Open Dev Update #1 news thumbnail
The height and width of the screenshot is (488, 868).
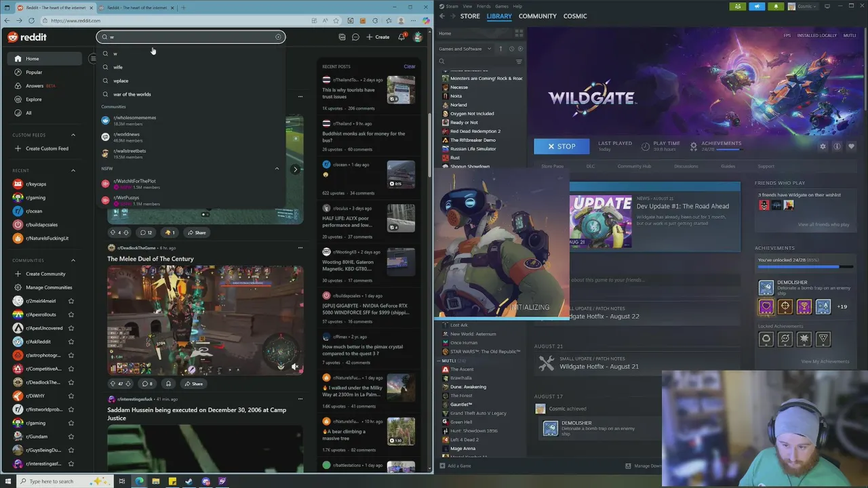click(600, 222)
